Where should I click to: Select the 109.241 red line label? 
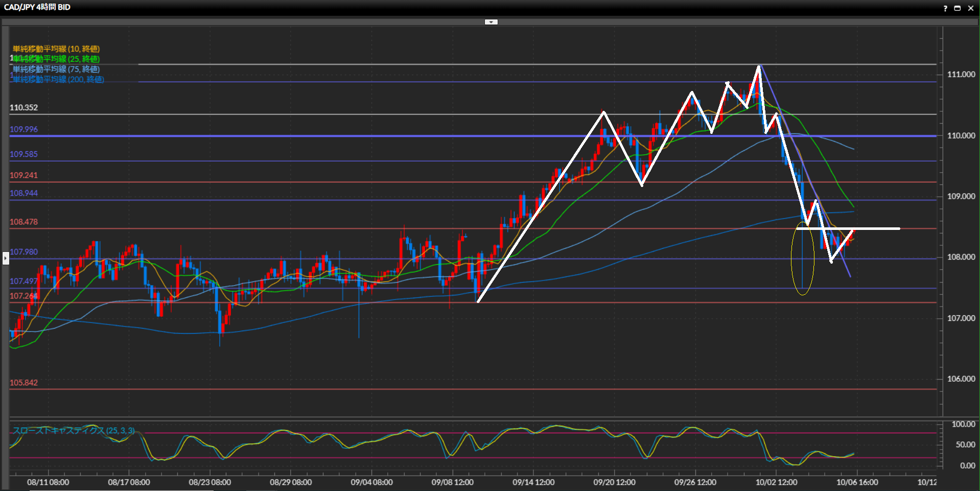[x=24, y=175]
